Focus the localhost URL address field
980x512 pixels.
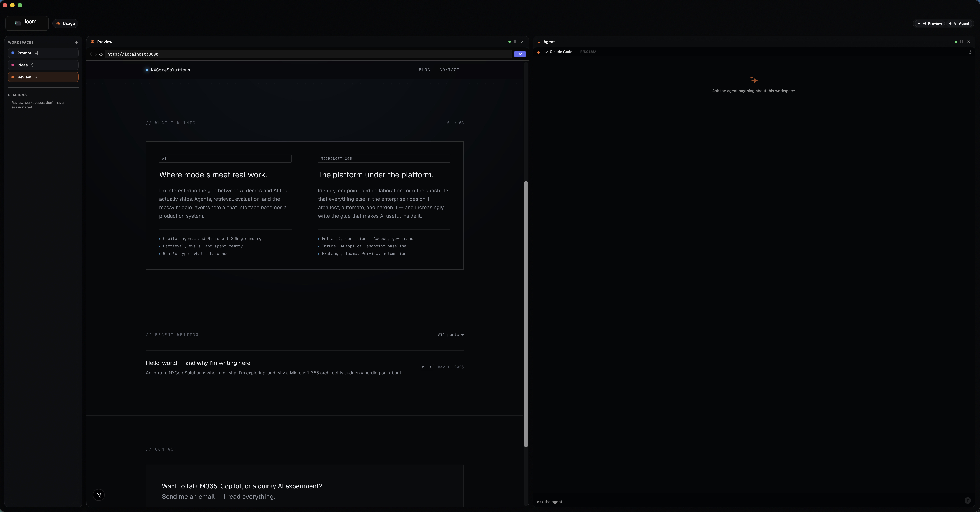[x=309, y=54]
